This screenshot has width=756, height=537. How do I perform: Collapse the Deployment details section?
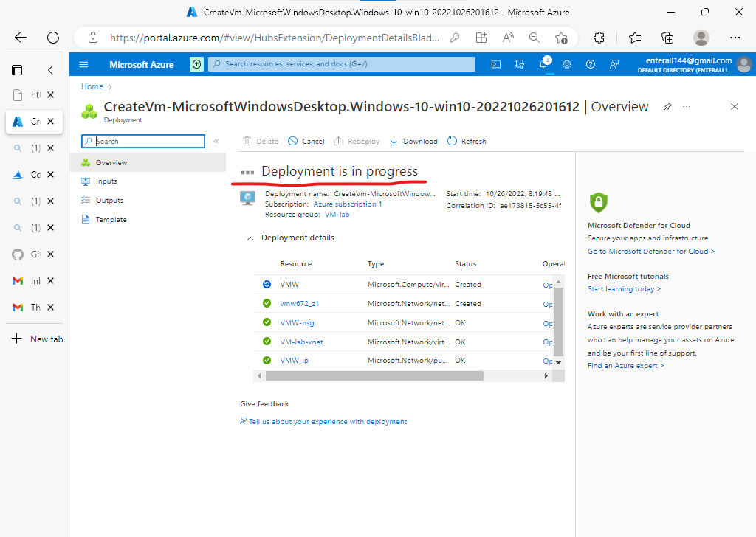pyautogui.click(x=250, y=238)
